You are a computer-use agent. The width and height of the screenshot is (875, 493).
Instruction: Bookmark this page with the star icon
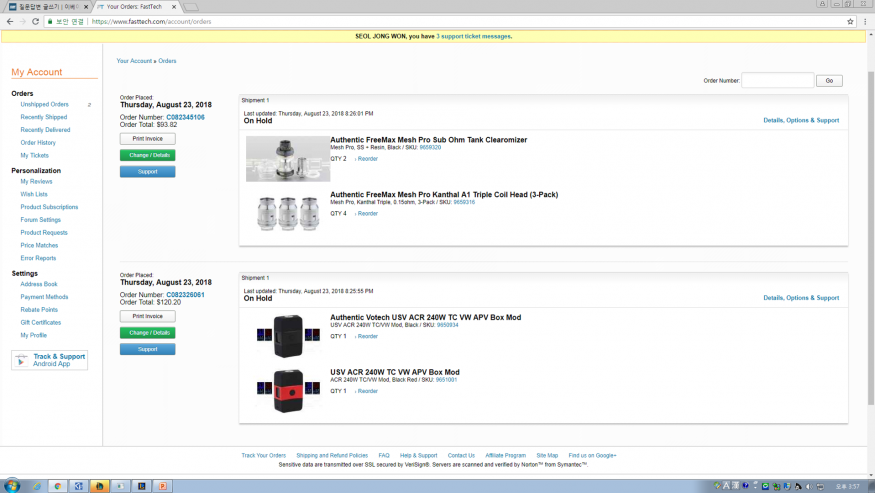(850, 21)
